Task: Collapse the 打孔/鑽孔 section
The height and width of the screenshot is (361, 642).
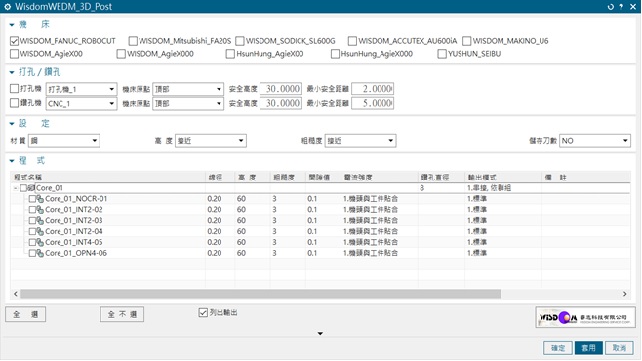Action: pyautogui.click(x=12, y=72)
